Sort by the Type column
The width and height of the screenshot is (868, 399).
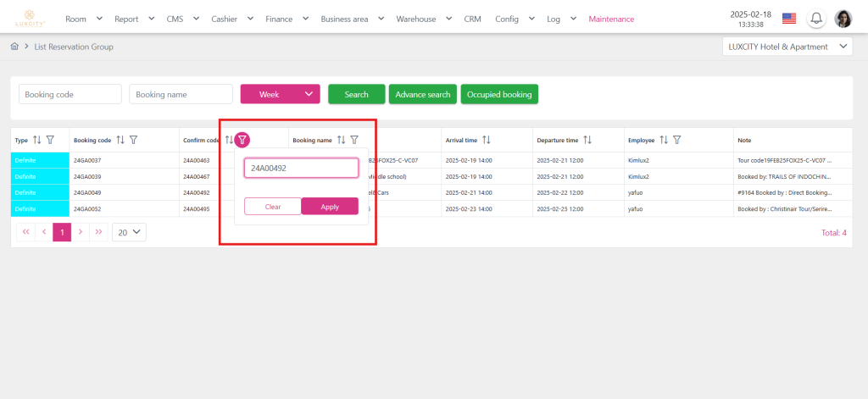[36, 140]
